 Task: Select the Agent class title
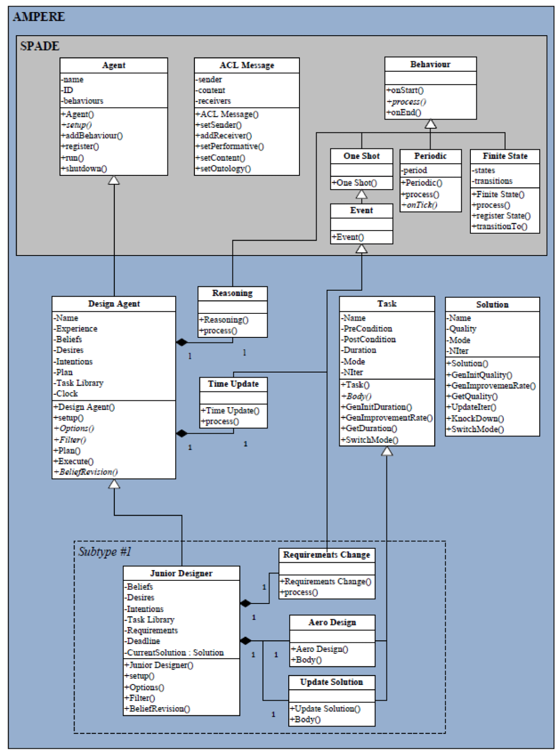click(114, 65)
